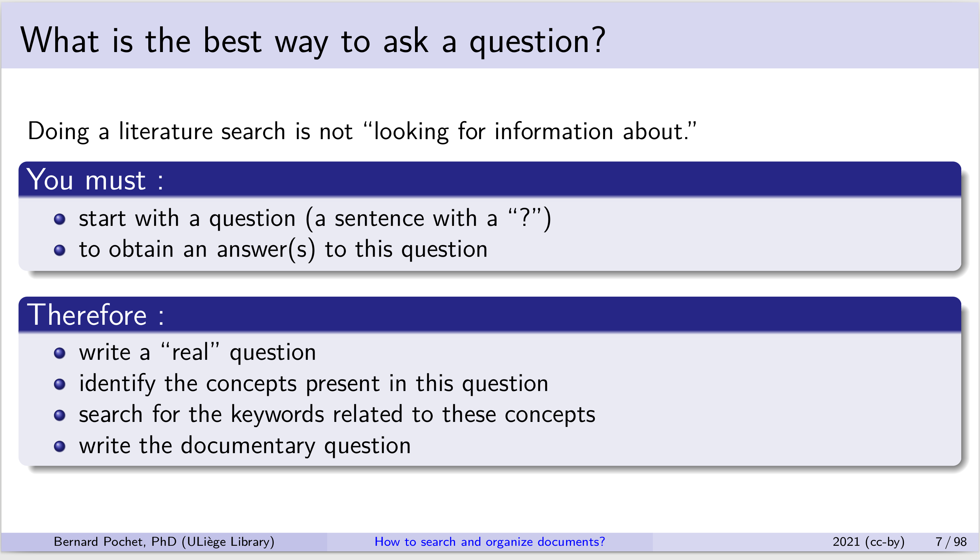Image resolution: width=980 pixels, height=560 pixels.
Task: Click the text 'to obtain an answer(s) to this question'
Action: pyautogui.click(x=283, y=249)
